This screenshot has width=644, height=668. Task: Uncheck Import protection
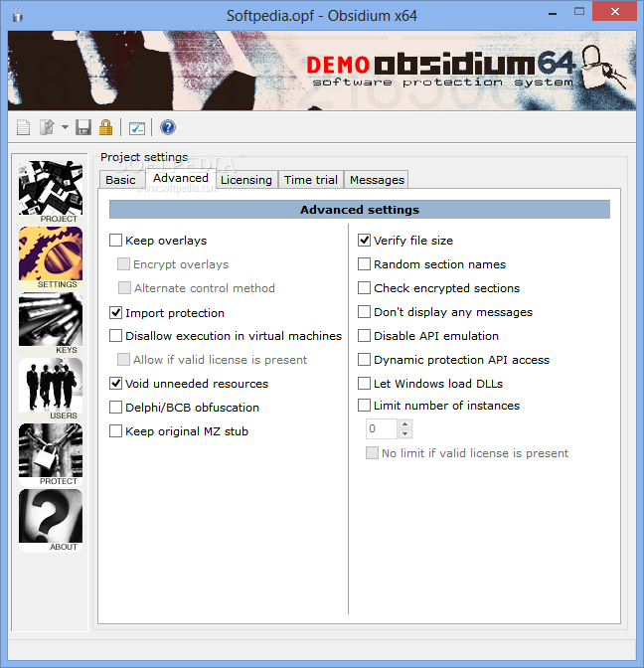(x=116, y=313)
